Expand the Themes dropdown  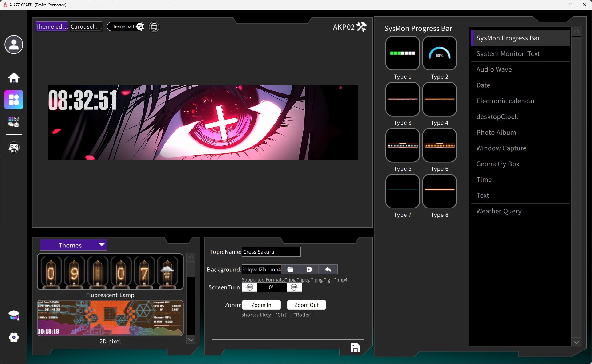point(73,245)
